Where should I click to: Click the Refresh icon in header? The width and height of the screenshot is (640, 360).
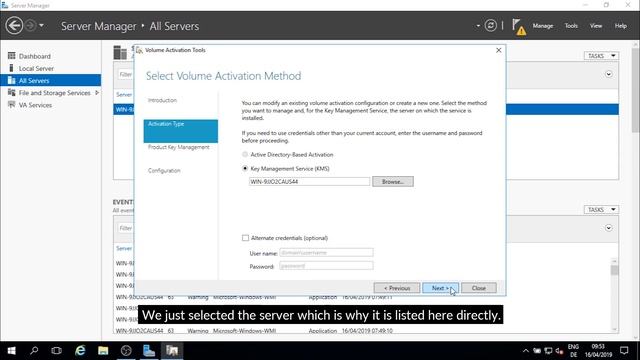[x=491, y=26]
